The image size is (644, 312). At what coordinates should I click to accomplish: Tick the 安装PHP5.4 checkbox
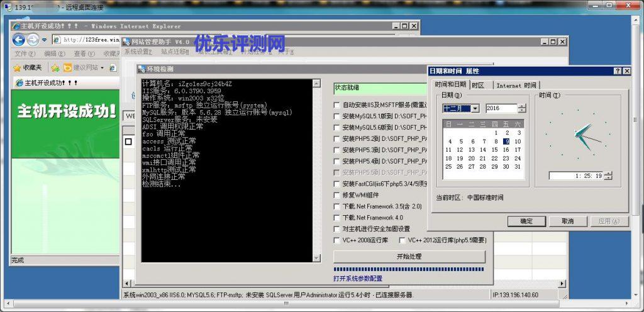click(x=337, y=161)
